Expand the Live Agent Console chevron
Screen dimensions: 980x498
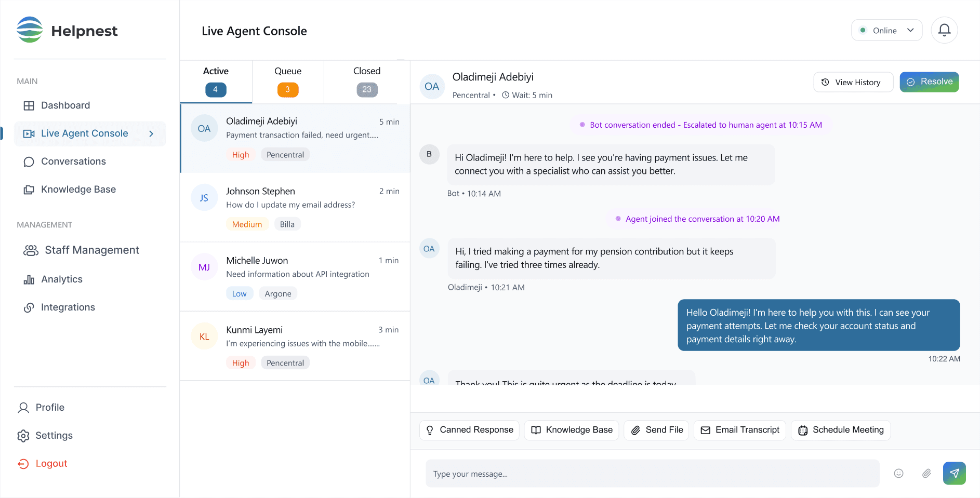point(151,133)
